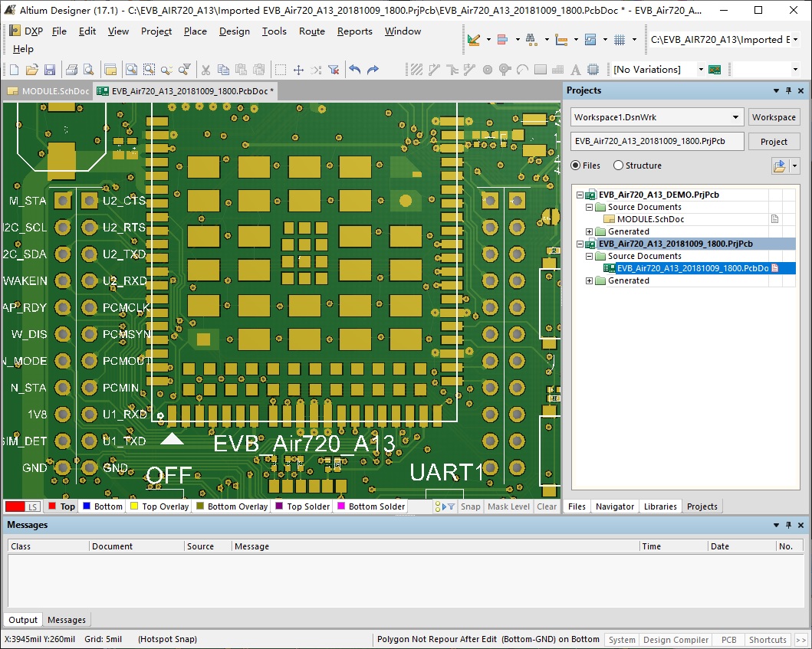Click the Project button

point(774,141)
